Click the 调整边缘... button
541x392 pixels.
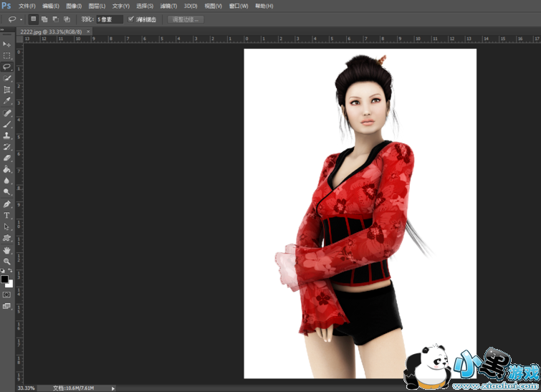(186, 19)
